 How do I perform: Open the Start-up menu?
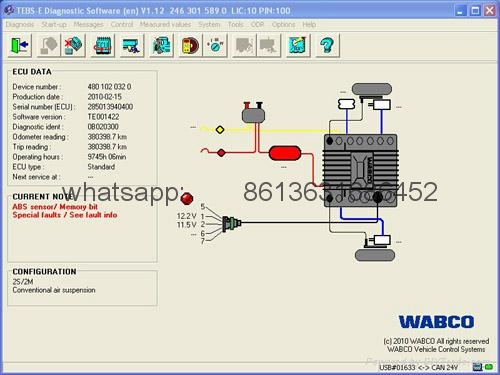(54, 25)
